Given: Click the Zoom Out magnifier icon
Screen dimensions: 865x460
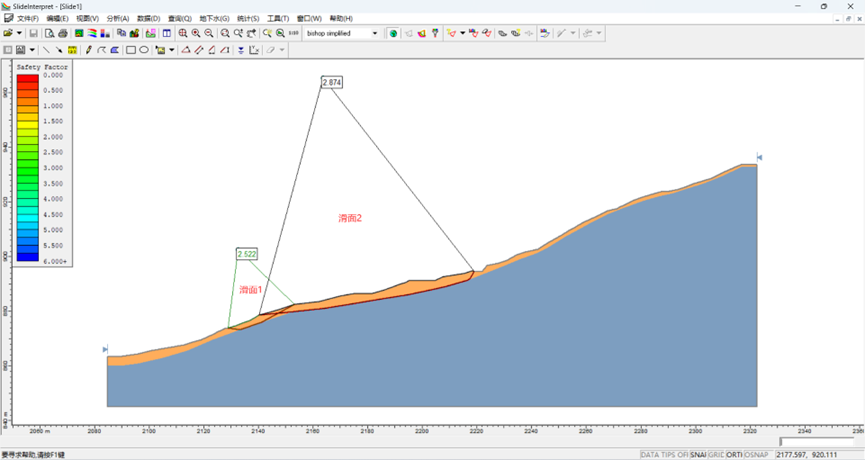Looking at the screenshot, I should pos(209,33).
